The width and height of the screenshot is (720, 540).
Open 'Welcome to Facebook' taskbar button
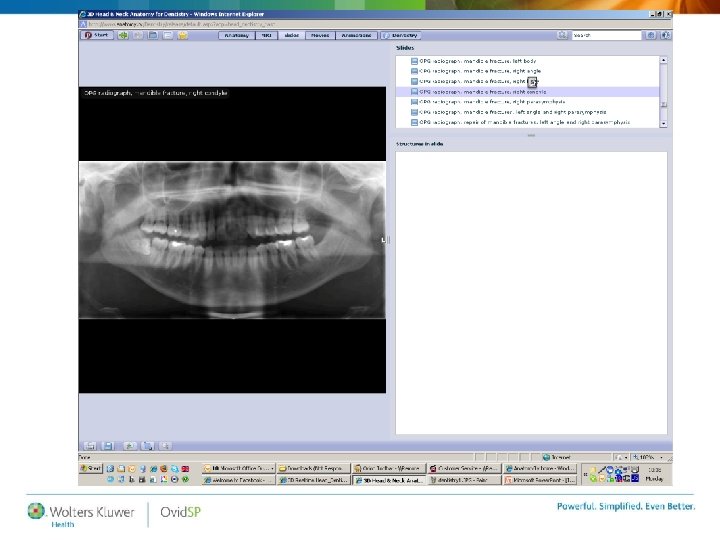(x=239, y=480)
